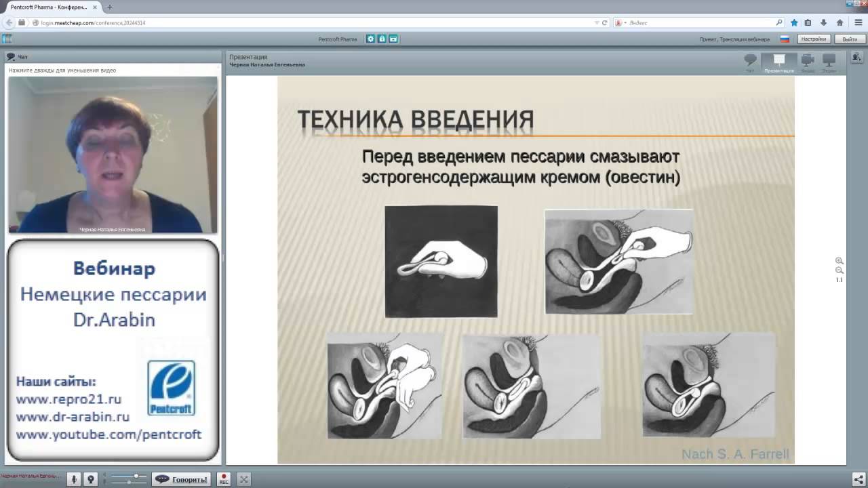Click the browser back button
The width and height of the screenshot is (868, 488).
[9, 22]
